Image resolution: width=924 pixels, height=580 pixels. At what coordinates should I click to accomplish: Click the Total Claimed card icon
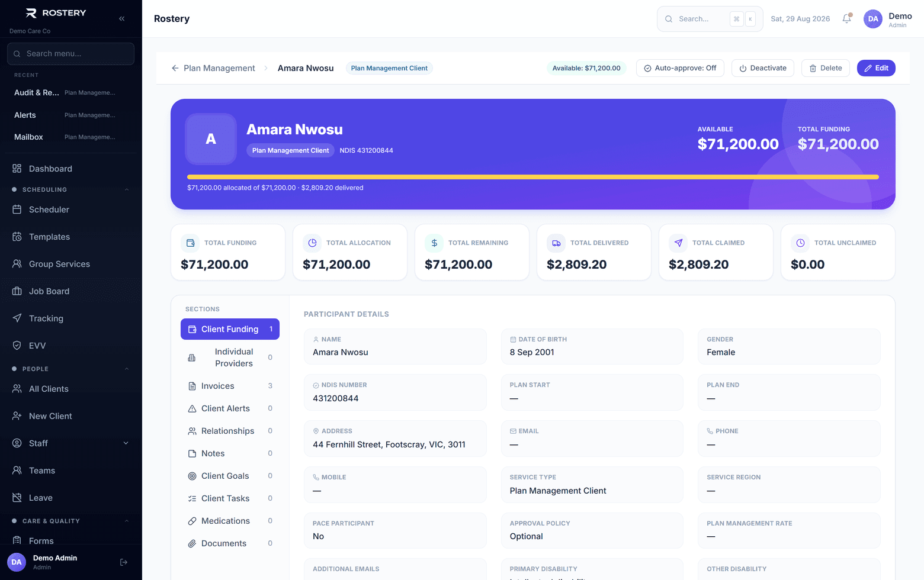678,243
